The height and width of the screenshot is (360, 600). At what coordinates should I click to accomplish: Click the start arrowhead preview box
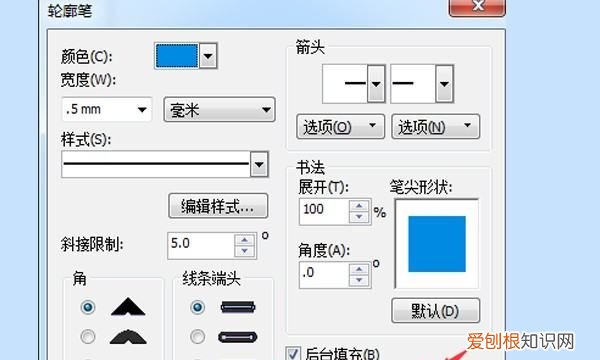[345, 84]
